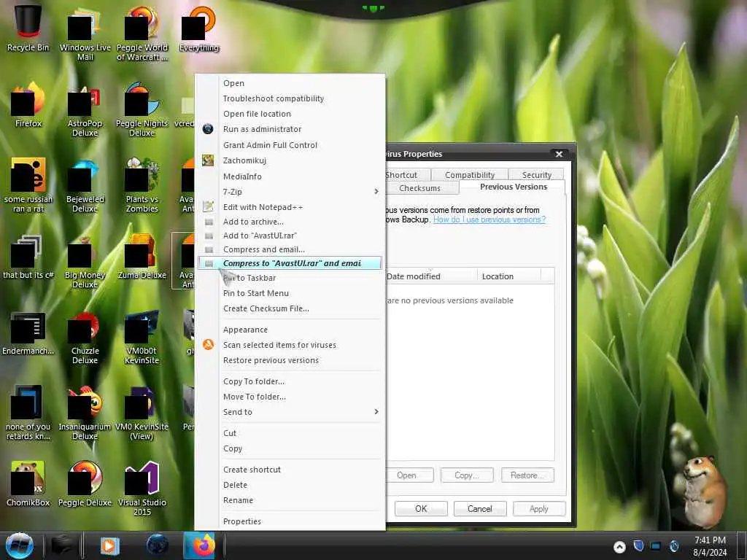
Task: Choose Pin to Start Menu
Action: 290,293
